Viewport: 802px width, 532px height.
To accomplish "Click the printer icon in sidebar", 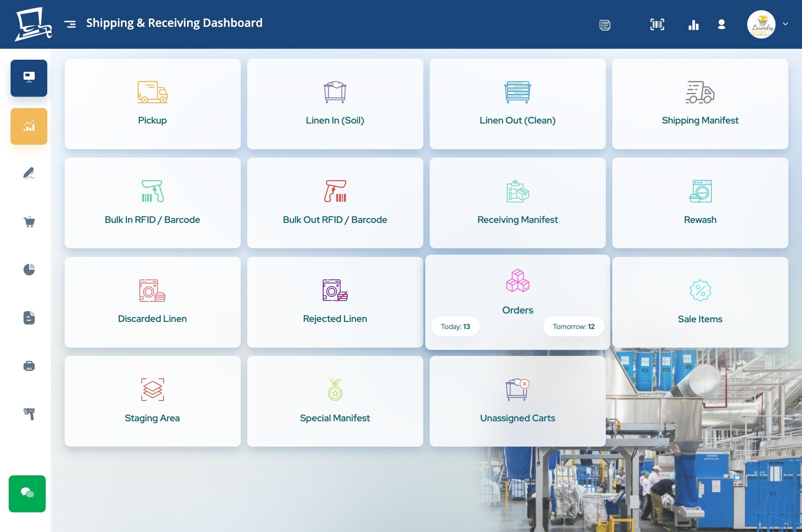I will (29, 366).
